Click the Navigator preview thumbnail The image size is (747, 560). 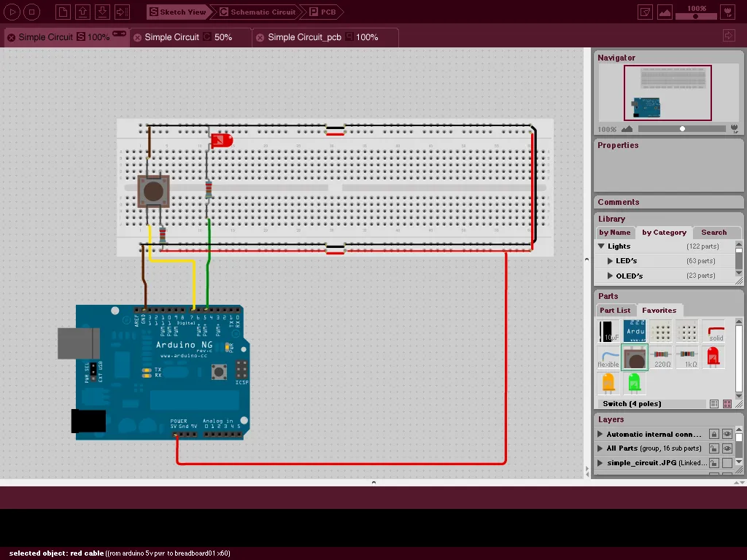667,93
